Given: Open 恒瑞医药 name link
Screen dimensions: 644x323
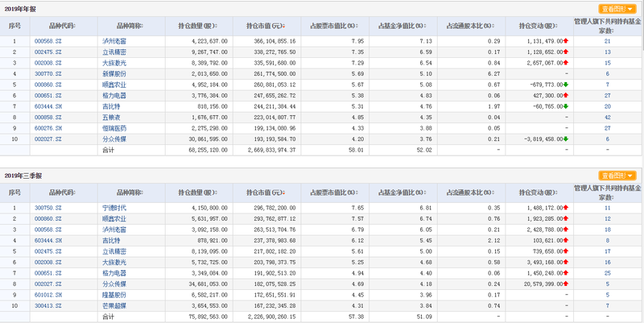Looking at the screenshot, I should tap(114, 128).
